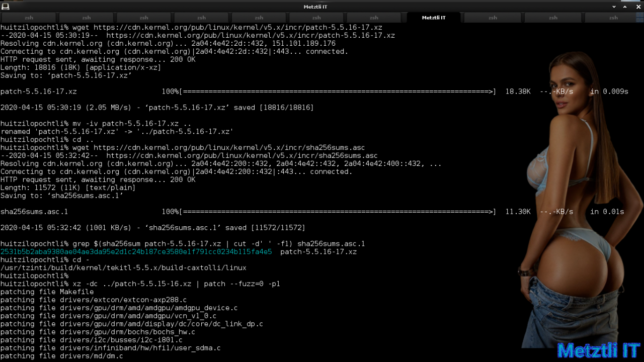
Task: Click the 05:32:42 timestamp request line
Action: pos(189,156)
